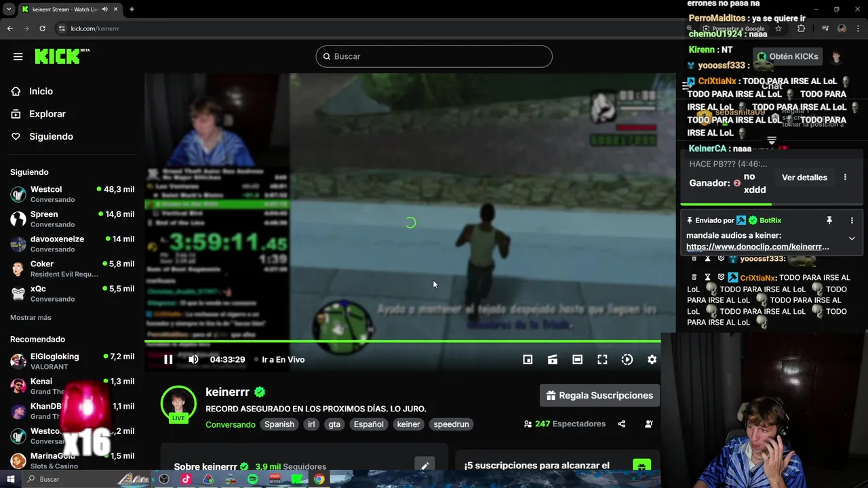Screen dimensions: 868x488
Task: Navigate to Siguiendo
Action: coord(51,136)
